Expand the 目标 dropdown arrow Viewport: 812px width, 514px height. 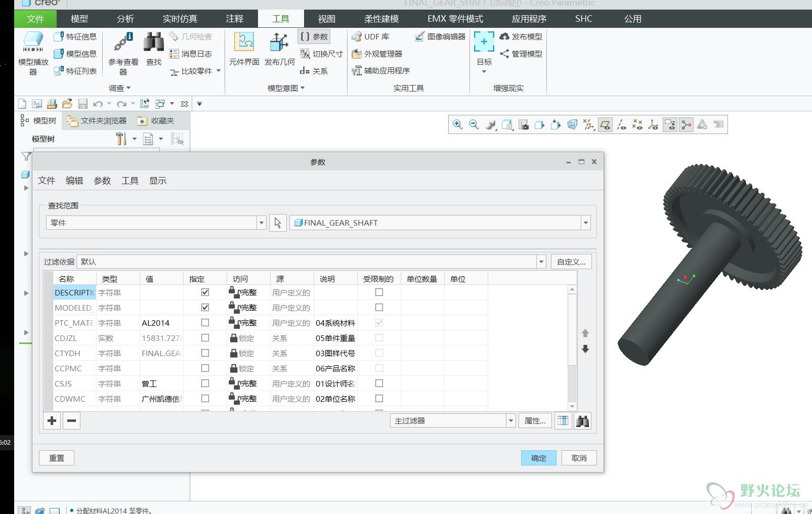[x=484, y=71]
